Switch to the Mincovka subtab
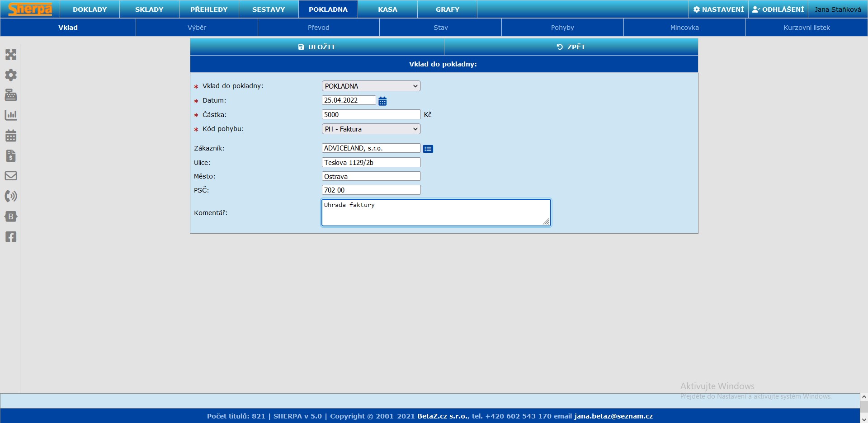868x423 pixels. pos(684,28)
